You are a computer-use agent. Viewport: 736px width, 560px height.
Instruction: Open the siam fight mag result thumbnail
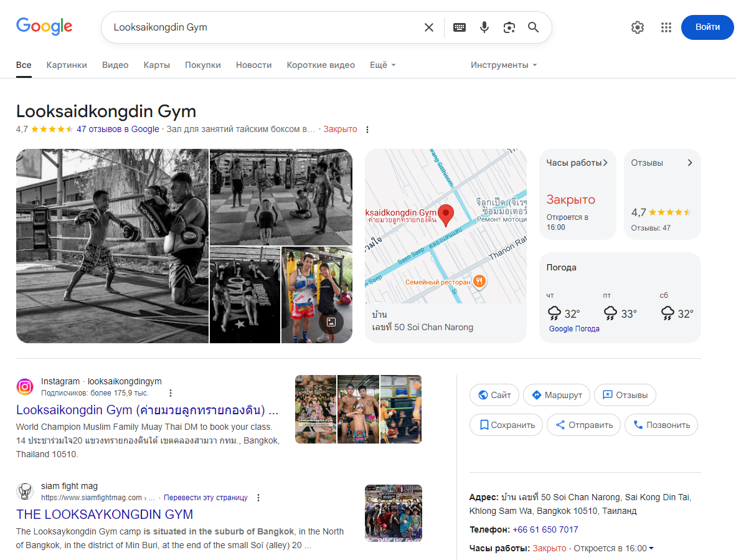tap(394, 513)
